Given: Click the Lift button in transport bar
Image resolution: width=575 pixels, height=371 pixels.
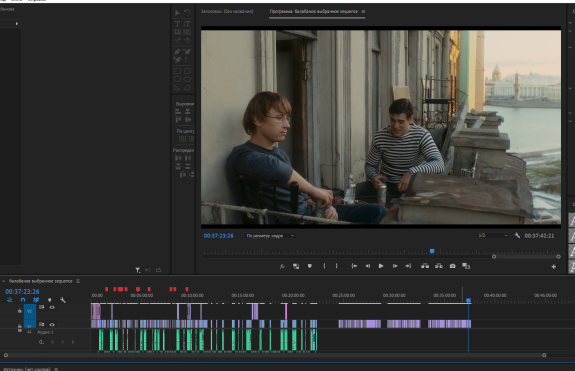Looking at the screenshot, I should [425, 266].
